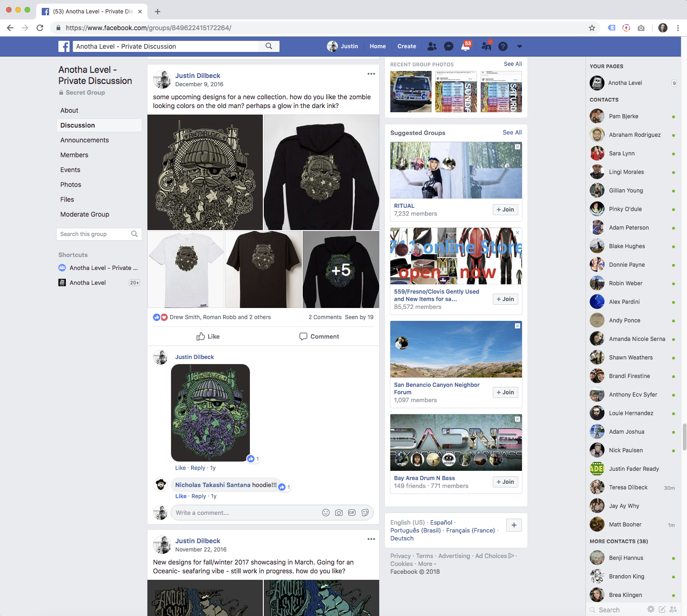Screen dimensions: 687x616
Task: Like the December 9 post
Action: pos(208,336)
